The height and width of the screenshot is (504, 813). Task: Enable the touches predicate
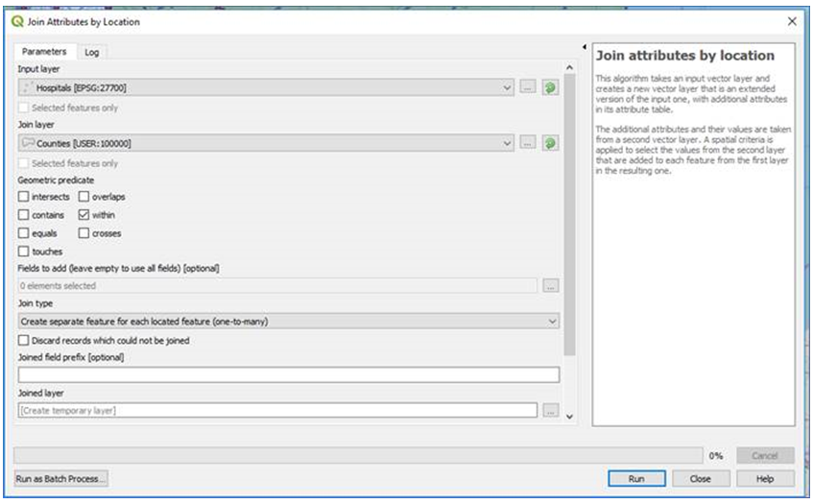click(23, 252)
